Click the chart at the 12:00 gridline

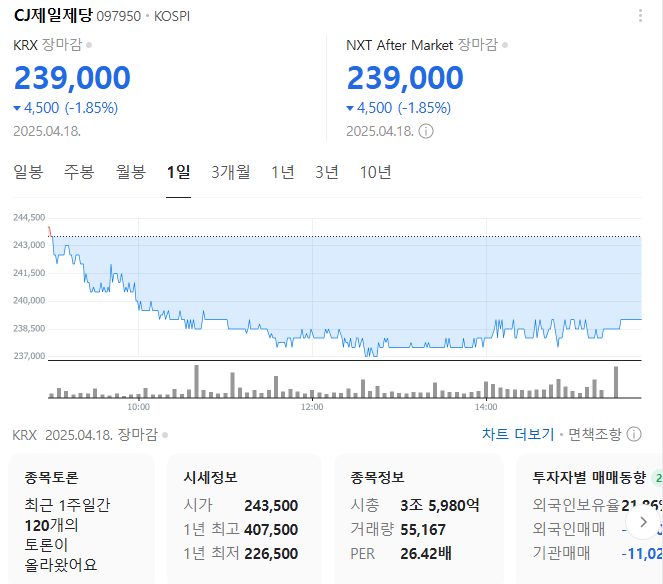[312, 288]
